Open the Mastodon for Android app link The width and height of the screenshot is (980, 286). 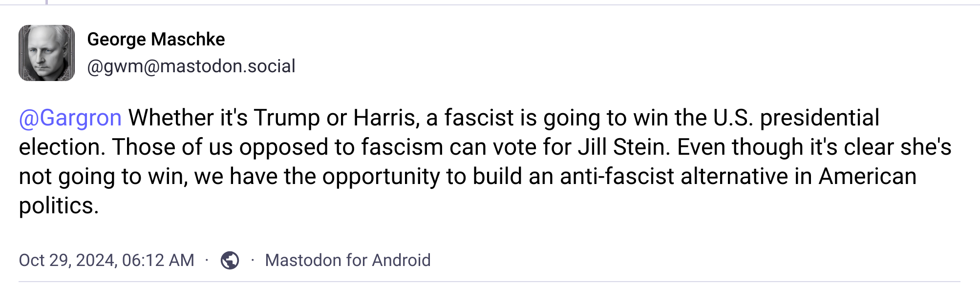click(x=348, y=260)
